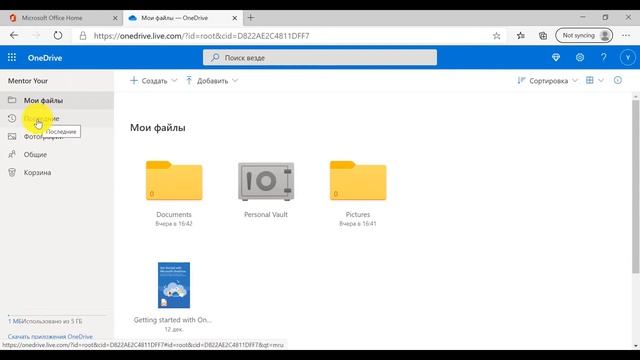Viewport: 640px width, 360px height.
Task: Open the help question mark icon
Action: click(x=603, y=58)
